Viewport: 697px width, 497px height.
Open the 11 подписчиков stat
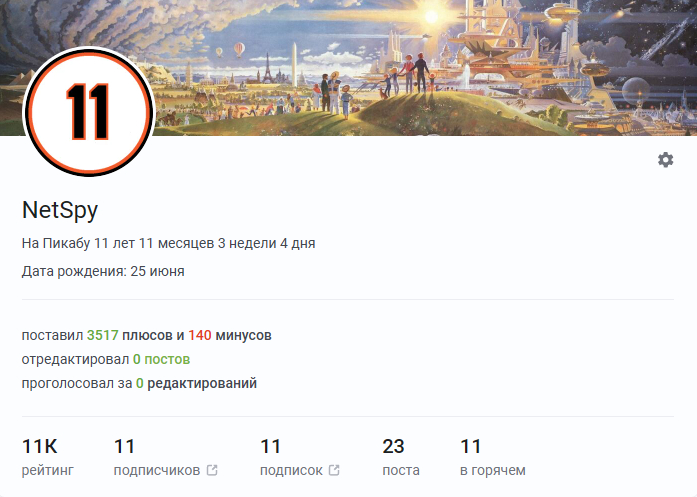point(165,457)
